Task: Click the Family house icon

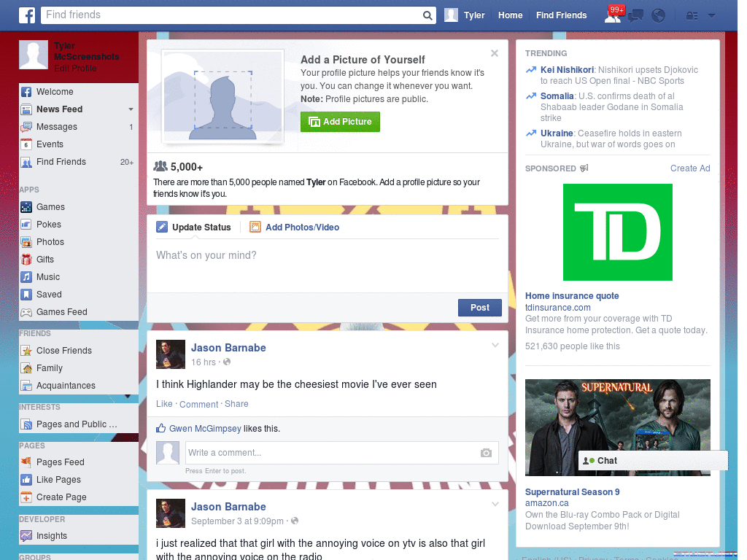Action: coord(26,368)
